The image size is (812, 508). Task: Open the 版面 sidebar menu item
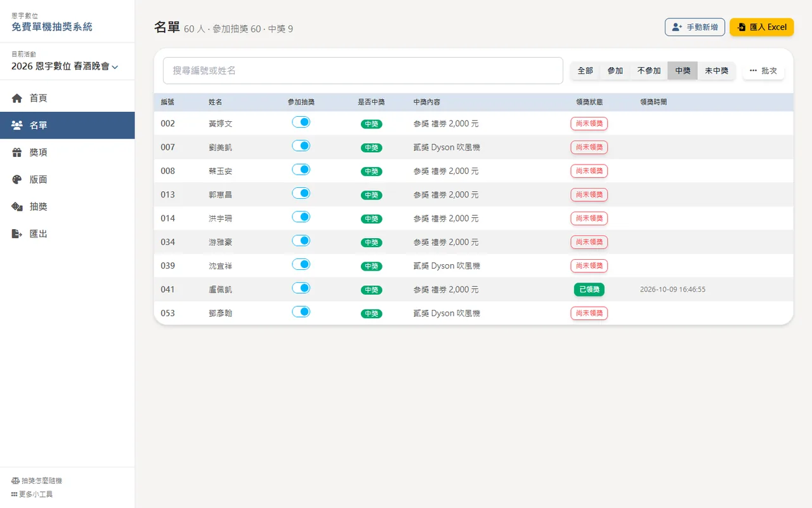pyautogui.click(x=67, y=180)
